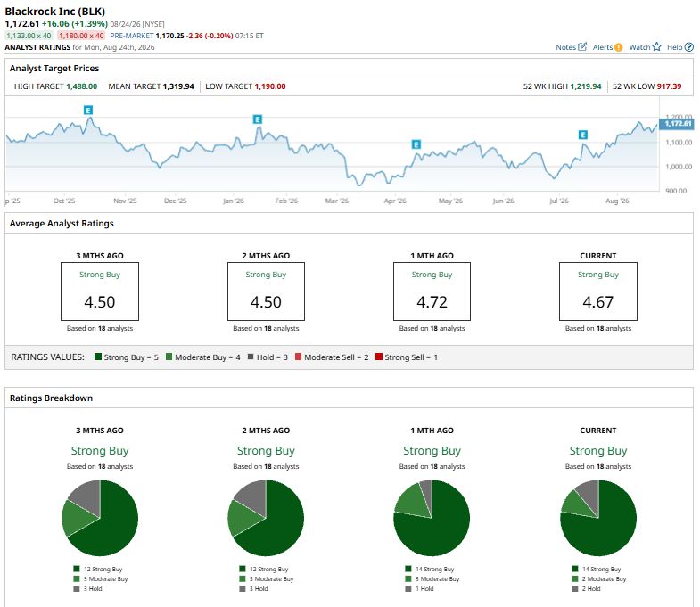Screen dimensions: 700x607
Task: Click the Blackrock Inc (BLK) title
Action: 55,12
